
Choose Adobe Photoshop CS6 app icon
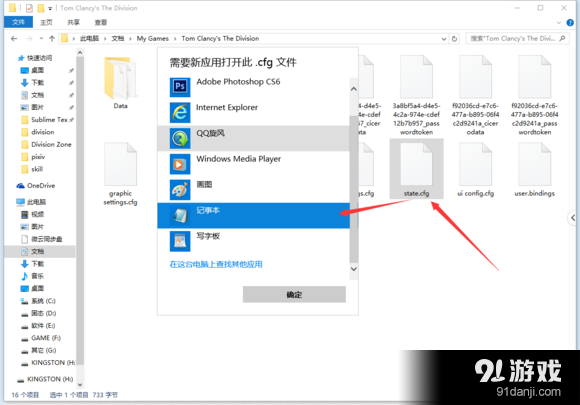(x=180, y=87)
